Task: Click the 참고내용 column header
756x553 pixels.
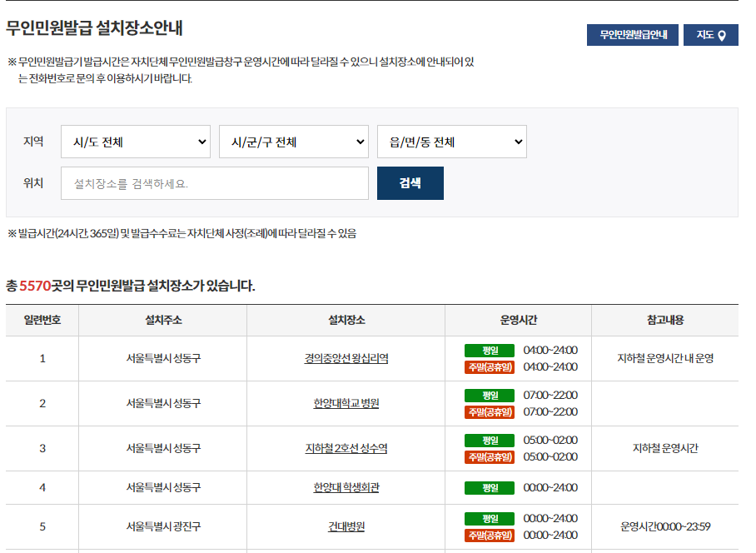Action: pos(665,320)
